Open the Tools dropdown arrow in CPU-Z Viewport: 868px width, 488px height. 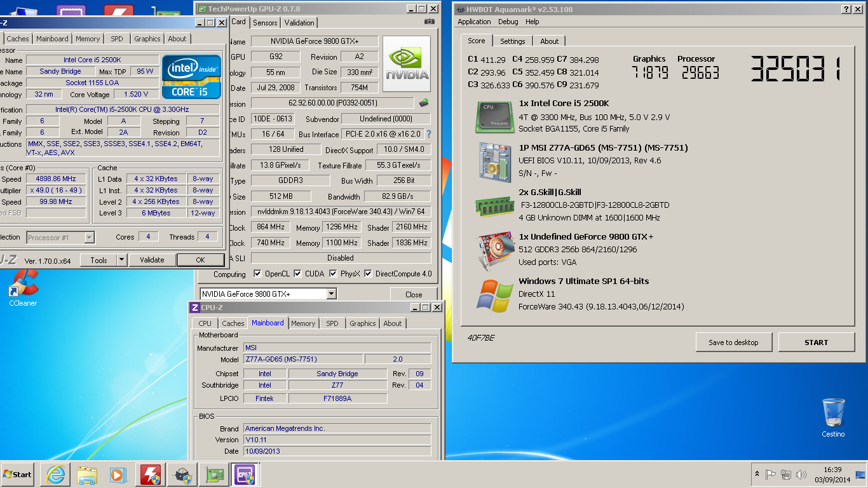coord(121,260)
